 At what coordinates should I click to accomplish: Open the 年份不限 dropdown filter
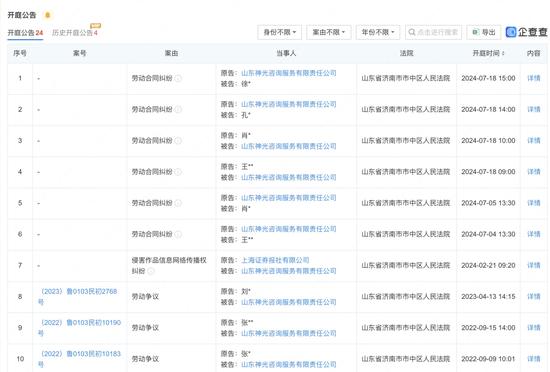[x=378, y=32]
